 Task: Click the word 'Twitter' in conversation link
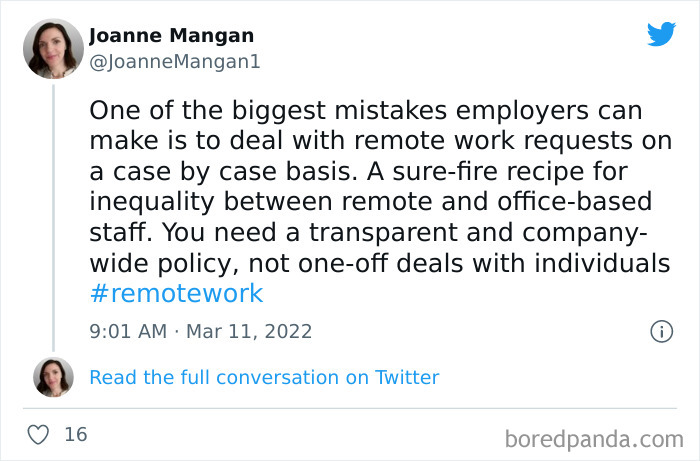407,377
